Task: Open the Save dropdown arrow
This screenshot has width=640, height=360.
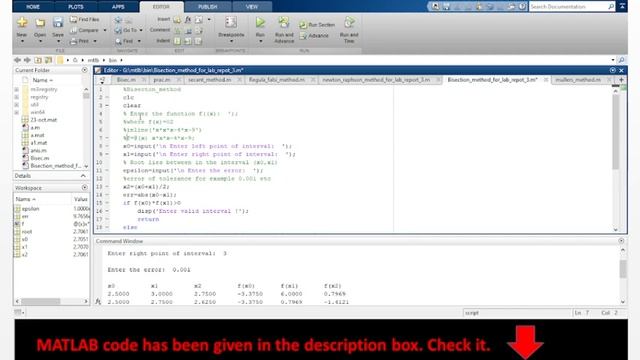Action: (58, 41)
